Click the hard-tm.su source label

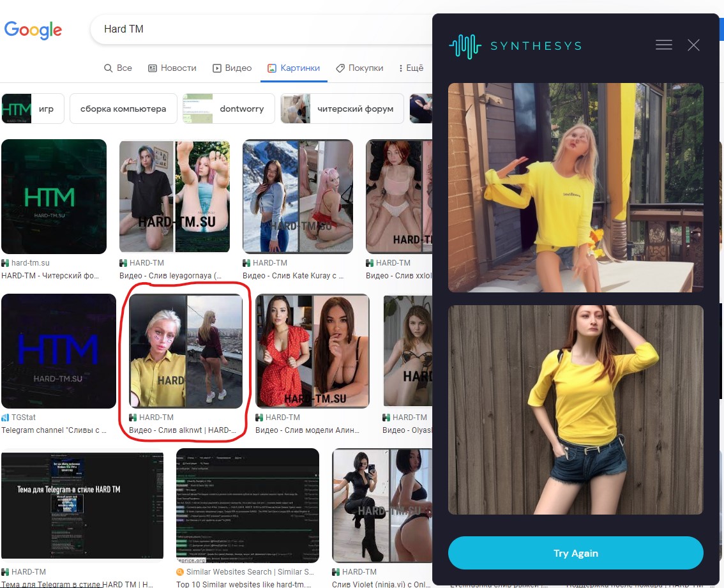pyautogui.click(x=31, y=263)
